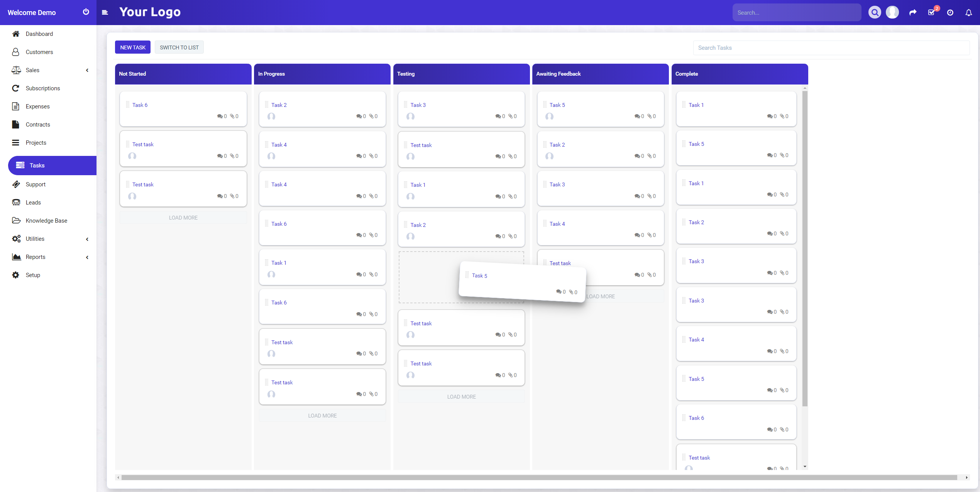980x492 pixels.
Task: Open Dashboard from the sidebar
Action: [x=39, y=34]
